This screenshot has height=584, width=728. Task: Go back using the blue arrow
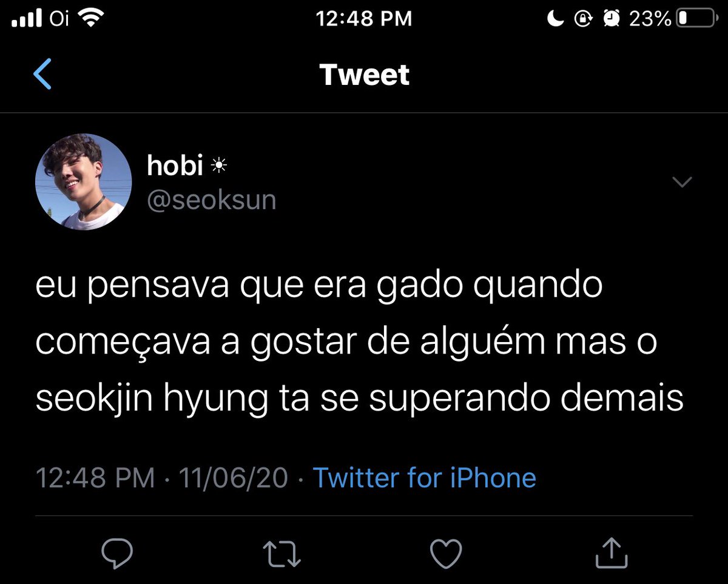pyautogui.click(x=42, y=75)
